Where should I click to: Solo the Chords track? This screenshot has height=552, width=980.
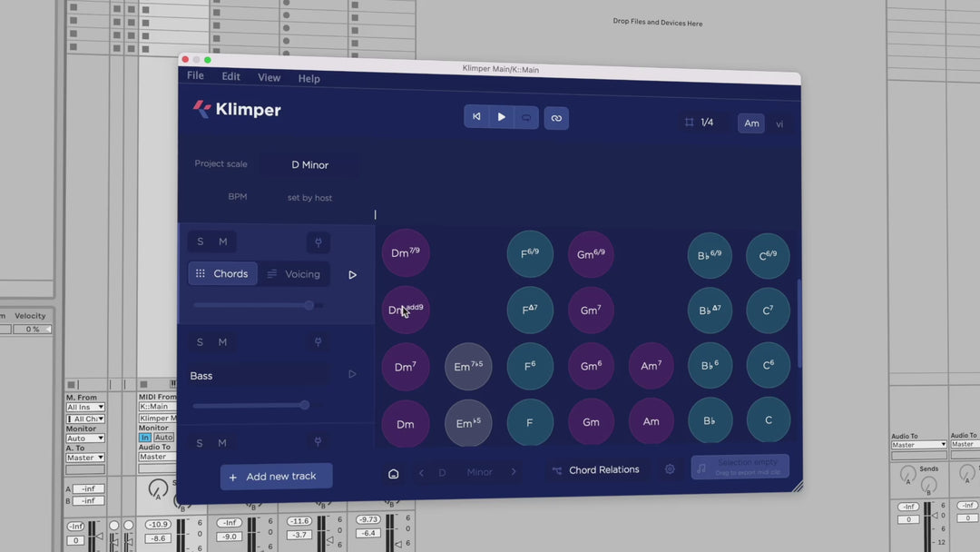coord(199,241)
